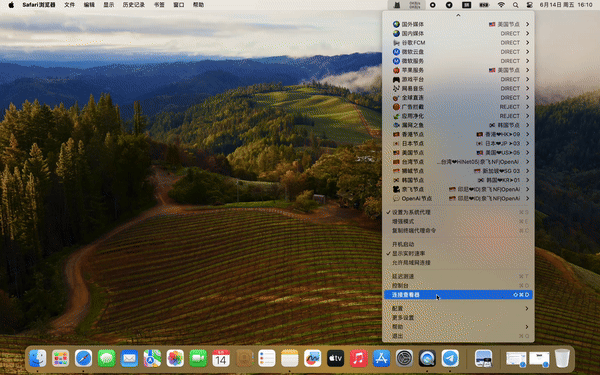The image size is (600, 375).
Task: Choose 复制终端代理命令 menu entry
Action: point(458,231)
